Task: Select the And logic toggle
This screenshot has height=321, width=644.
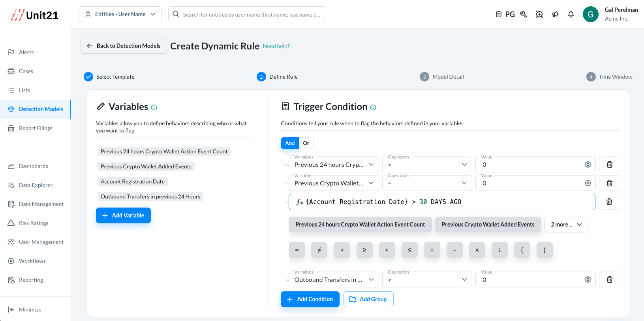Action: coord(290,143)
